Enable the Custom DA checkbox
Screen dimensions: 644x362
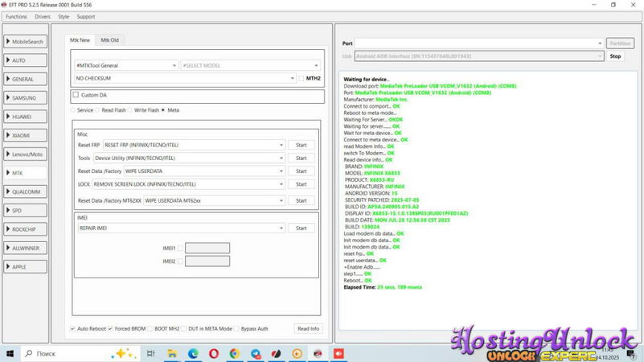coord(76,95)
